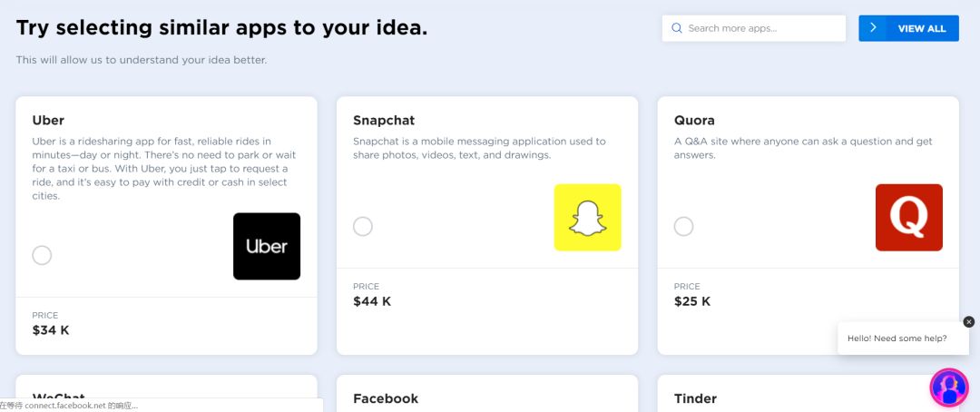Click the Facebook card heading
This screenshot has height=412, width=980.
coord(386,398)
